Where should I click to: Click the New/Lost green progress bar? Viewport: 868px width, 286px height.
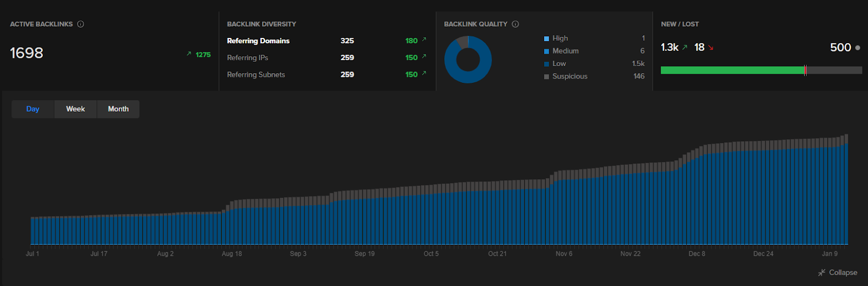click(732, 70)
